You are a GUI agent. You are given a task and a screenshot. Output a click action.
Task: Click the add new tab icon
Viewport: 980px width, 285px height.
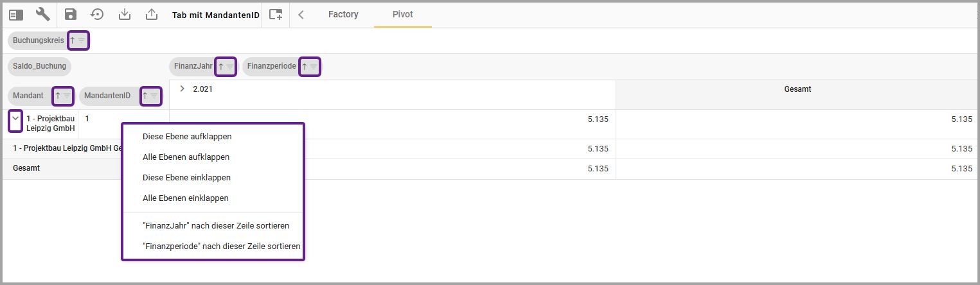[x=276, y=14]
